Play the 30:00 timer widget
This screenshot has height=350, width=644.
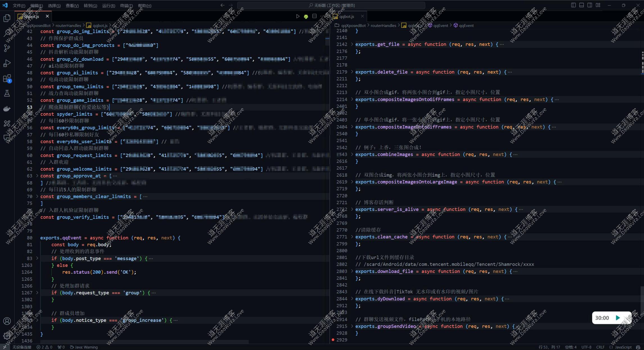coord(618,318)
